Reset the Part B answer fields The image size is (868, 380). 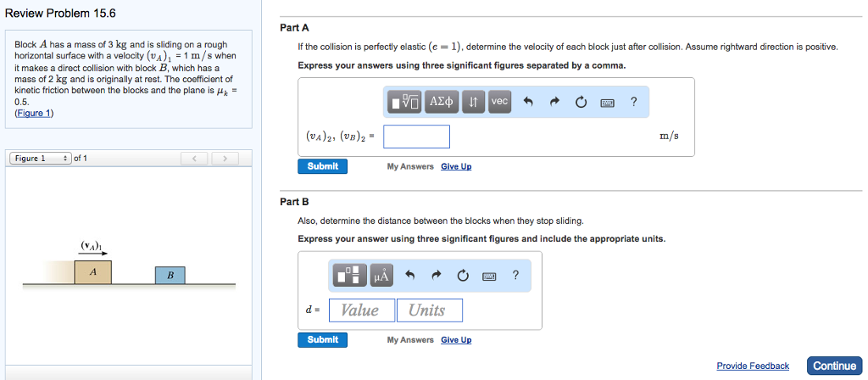[x=463, y=275]
